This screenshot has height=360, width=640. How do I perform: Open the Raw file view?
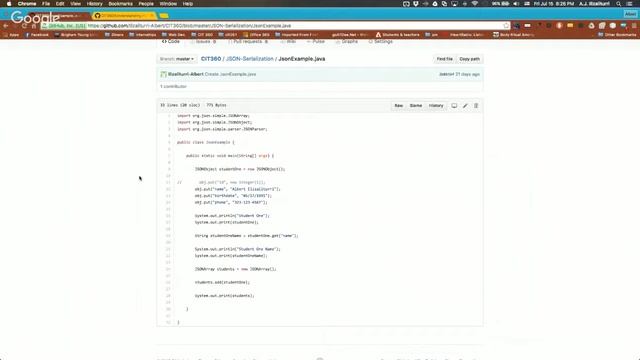pos(398,106)
